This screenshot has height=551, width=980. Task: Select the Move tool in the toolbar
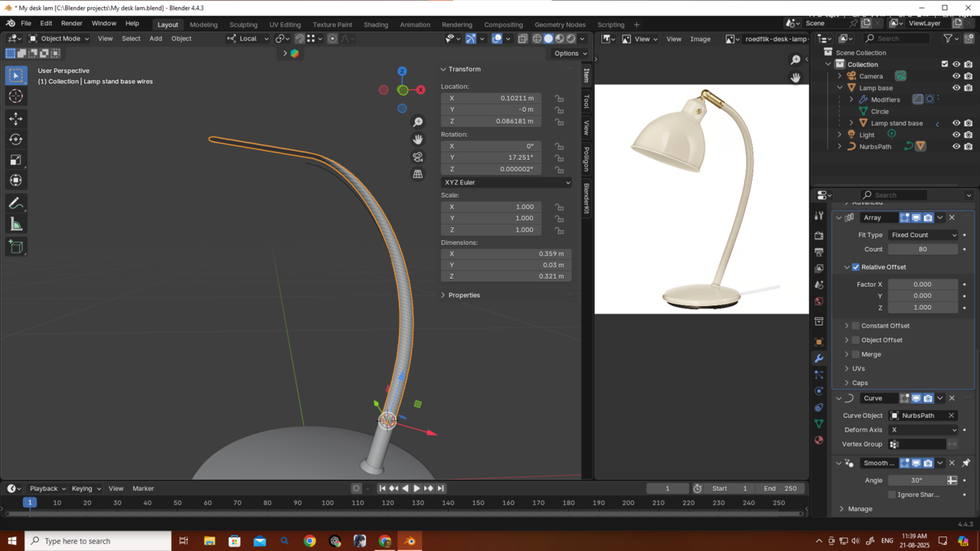point(15,119)
